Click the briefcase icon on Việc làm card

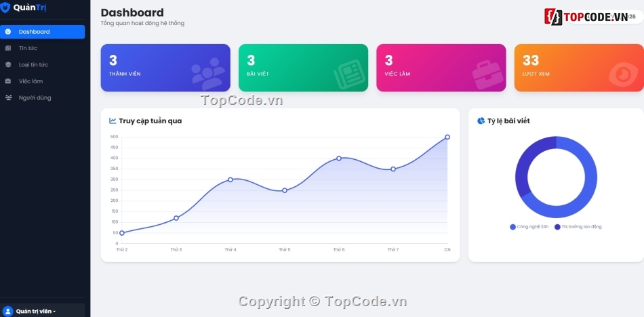click(x=487, y=75)
